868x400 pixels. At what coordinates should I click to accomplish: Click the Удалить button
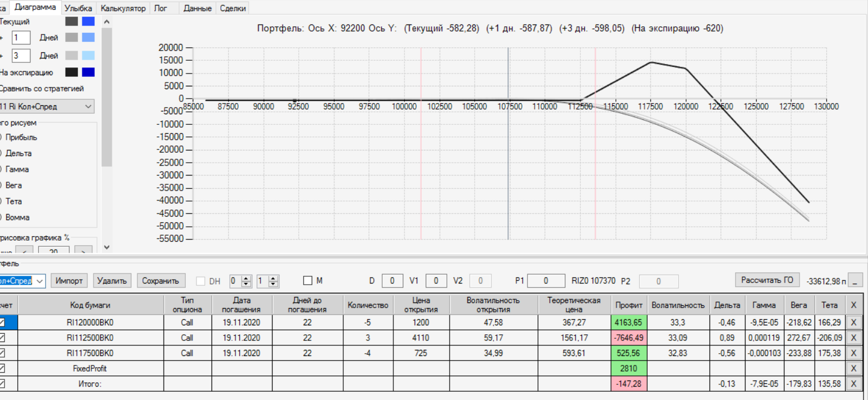pyautogui.click(x=113, y=280)
